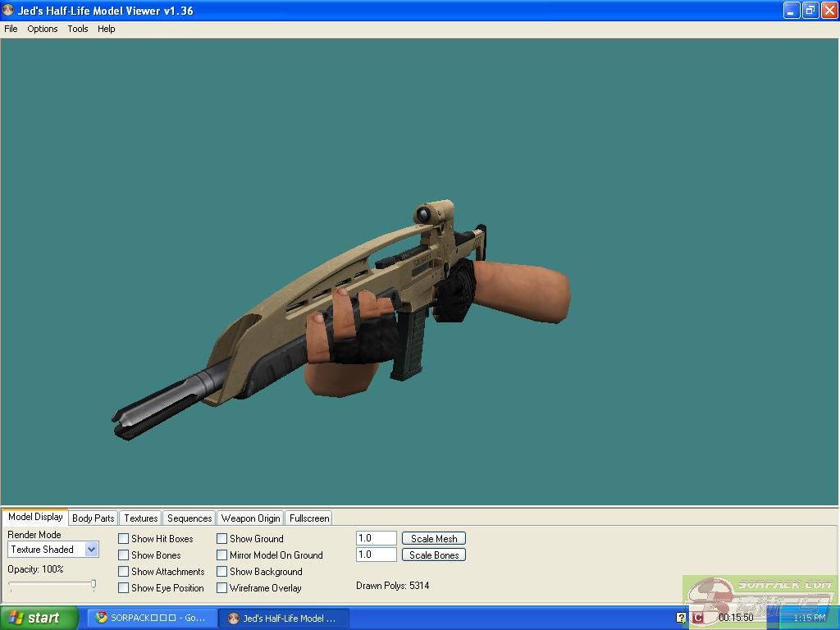Enable Show Hit Boxes checkbox

coord(124,539)
